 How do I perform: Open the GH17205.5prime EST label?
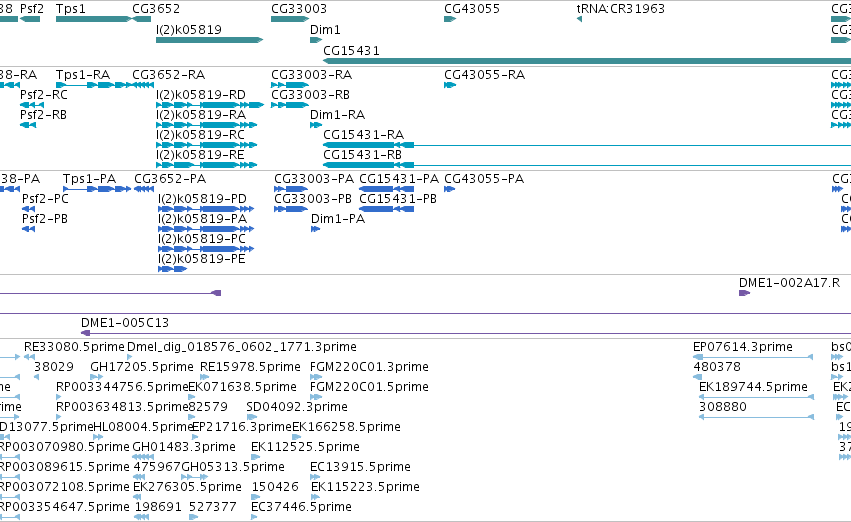[142, 367]
